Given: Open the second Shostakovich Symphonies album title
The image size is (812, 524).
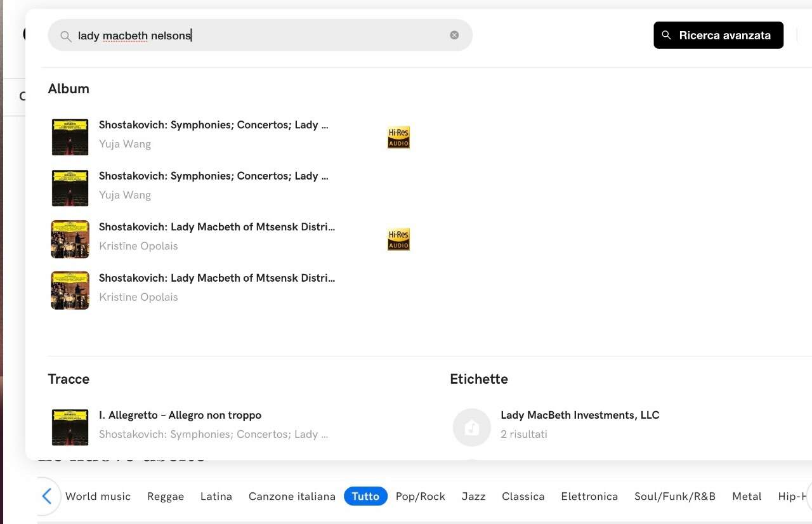Looking at the screenshot, I should pyautogui.click(x=213, y=176).
